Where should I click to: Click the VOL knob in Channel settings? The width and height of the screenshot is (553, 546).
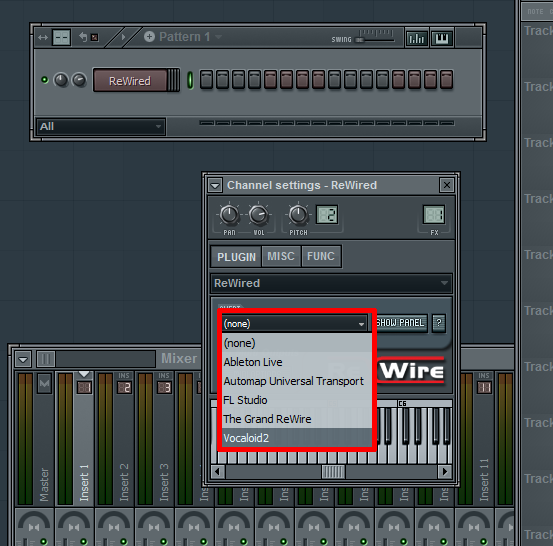click(x=259, y=214)
